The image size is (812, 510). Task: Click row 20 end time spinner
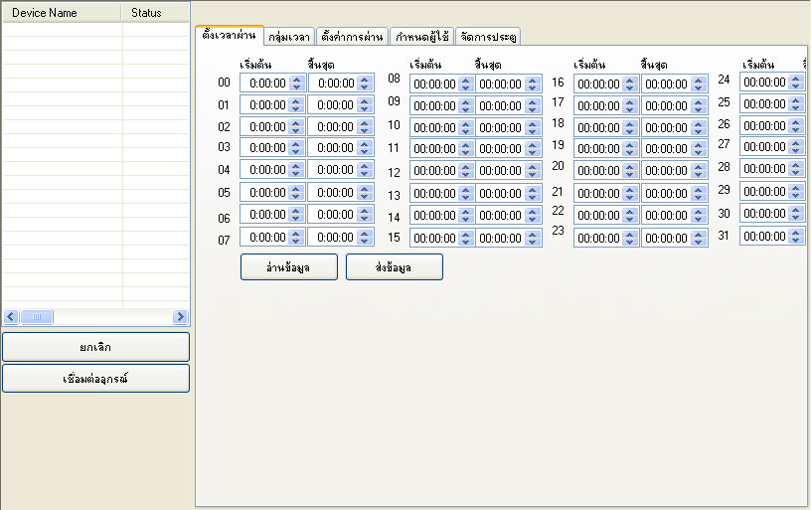(x=699, y=170)
